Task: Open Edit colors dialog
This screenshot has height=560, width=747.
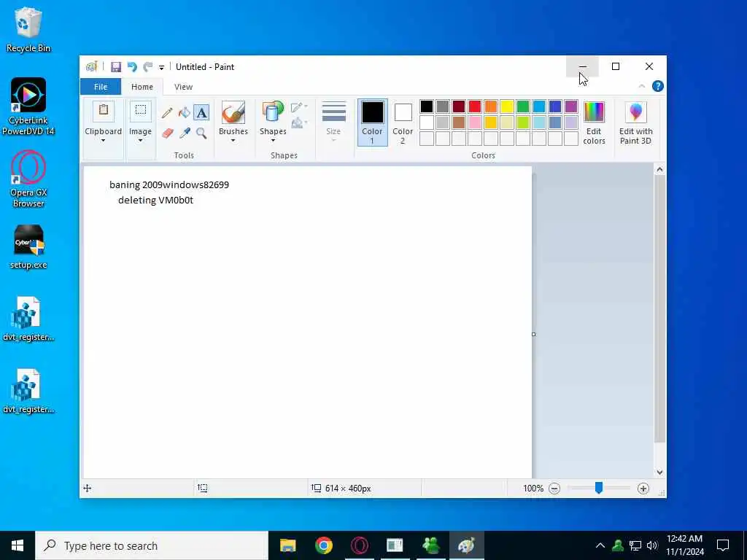Action: click(594, 122)
